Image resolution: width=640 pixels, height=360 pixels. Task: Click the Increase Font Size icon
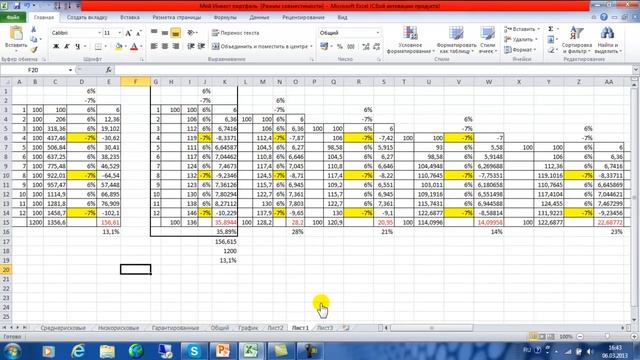coord(129,33)
